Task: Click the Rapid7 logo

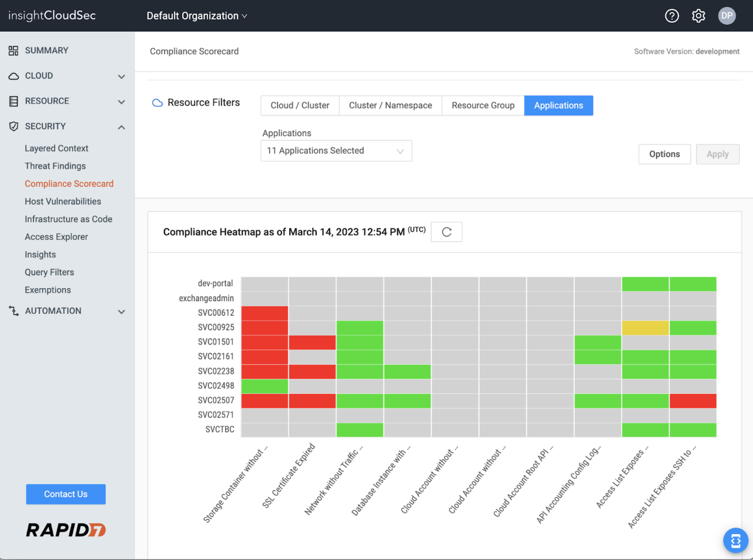Action: pos(66,530)
